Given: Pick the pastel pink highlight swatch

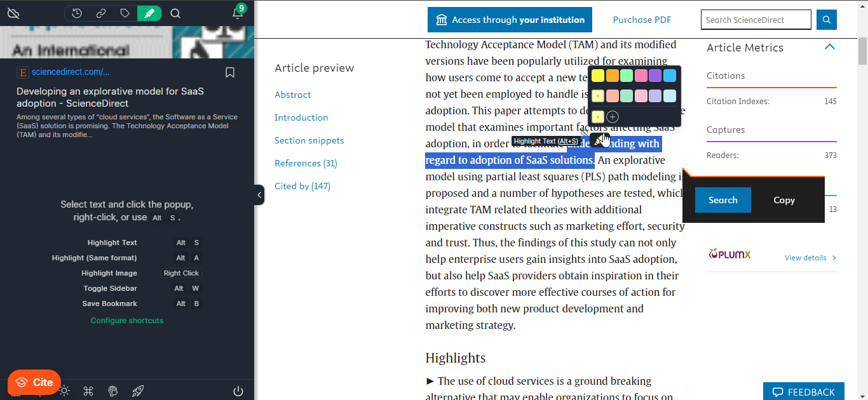Looking at the screenshot, I should tap(641, 96).
